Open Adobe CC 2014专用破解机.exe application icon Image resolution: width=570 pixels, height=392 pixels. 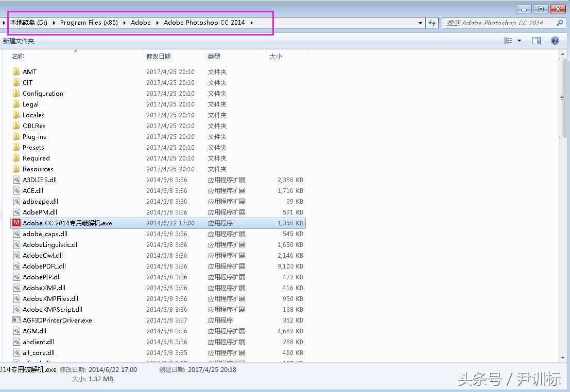[15, 223]
